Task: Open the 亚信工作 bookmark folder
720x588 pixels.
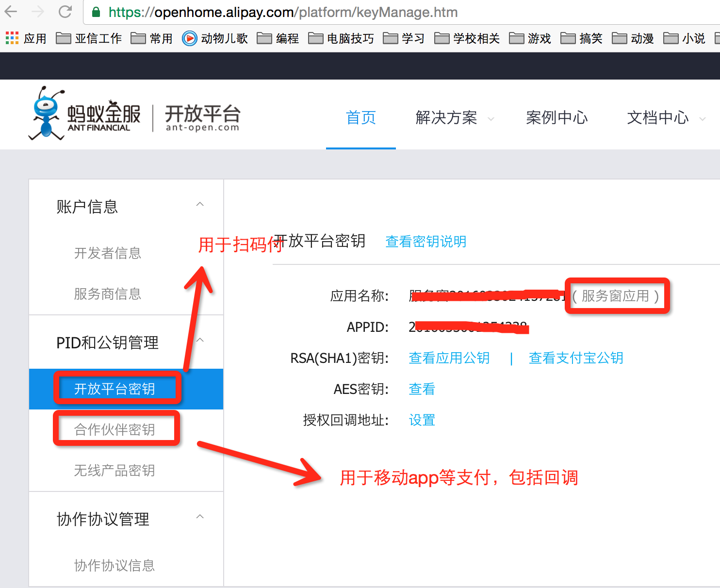Action: (x=89, y=38)
